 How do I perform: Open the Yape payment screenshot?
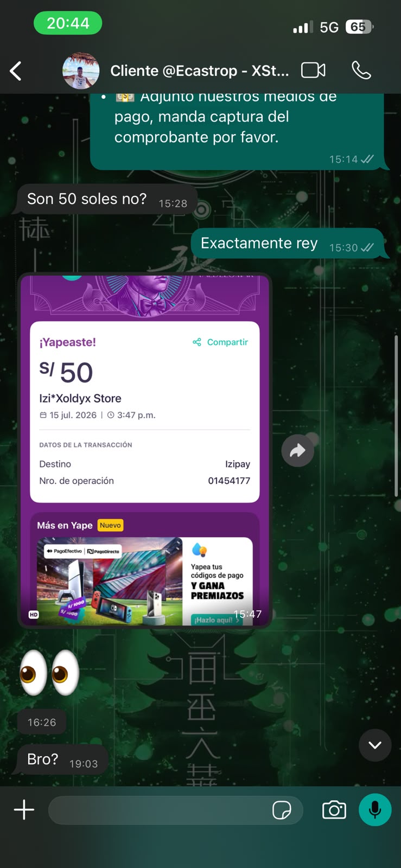pyautogui.click(x=145, y=451)
